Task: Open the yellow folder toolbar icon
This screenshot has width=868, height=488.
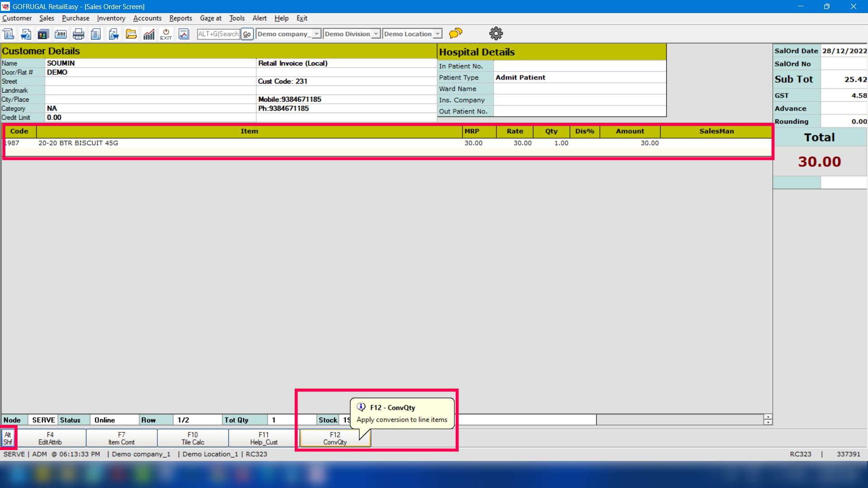Action: (x=131, y=34)
